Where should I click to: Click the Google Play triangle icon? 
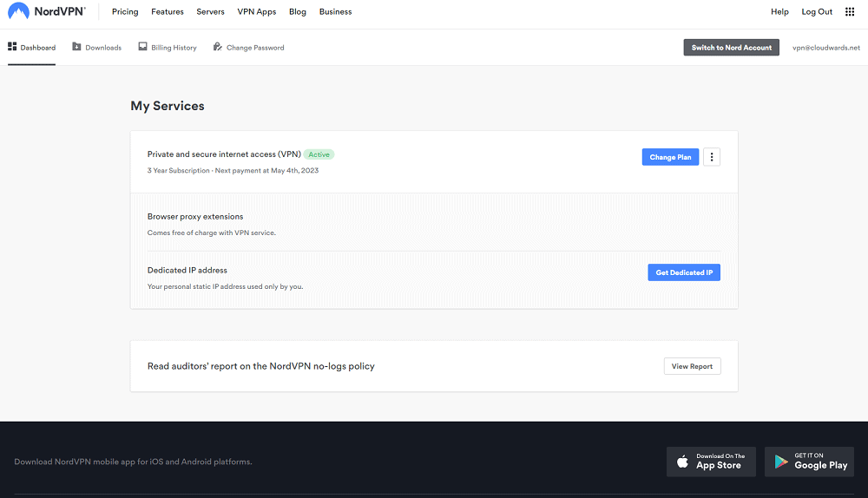[781, 462]
